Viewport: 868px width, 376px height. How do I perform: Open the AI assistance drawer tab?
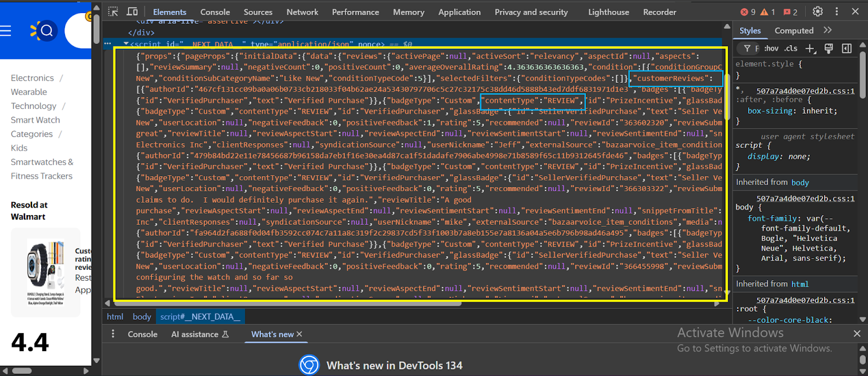pos(200,334)
